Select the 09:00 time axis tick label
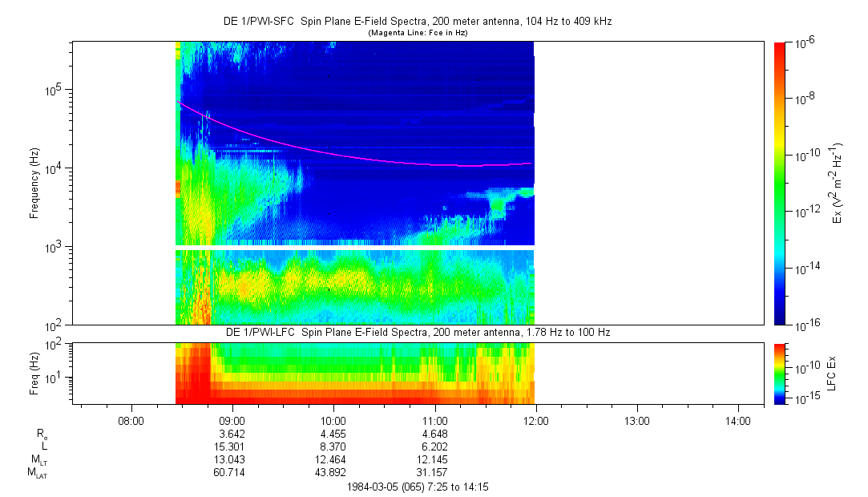868x497 pixels. click(232, 419)
